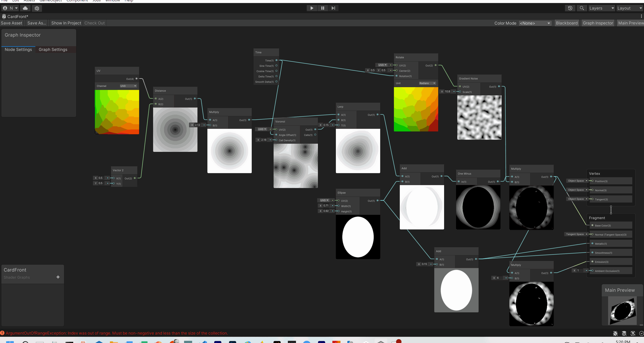
Task: Click the Show In Project button
Action: pyautogui.click(x=66, y=23)
